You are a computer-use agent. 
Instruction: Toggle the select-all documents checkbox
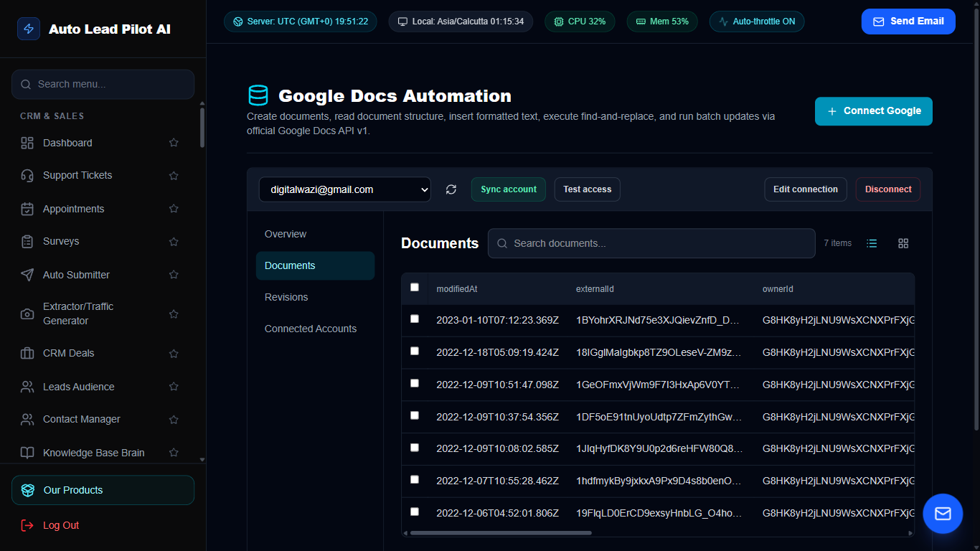click(x=415, y=287)
